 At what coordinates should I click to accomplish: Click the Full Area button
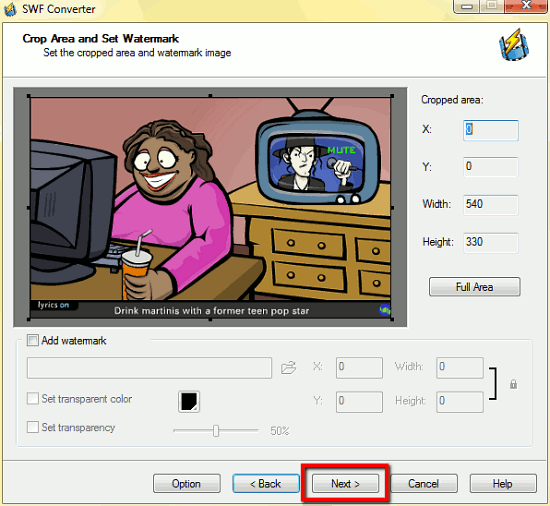click(x=475, y=287)
